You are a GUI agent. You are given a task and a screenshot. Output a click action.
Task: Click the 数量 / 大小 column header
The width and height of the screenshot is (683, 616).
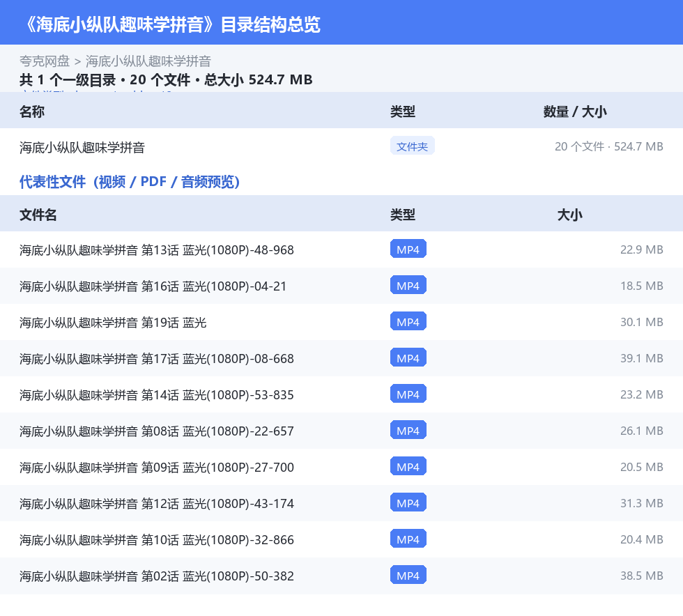[x=575, y=111]
